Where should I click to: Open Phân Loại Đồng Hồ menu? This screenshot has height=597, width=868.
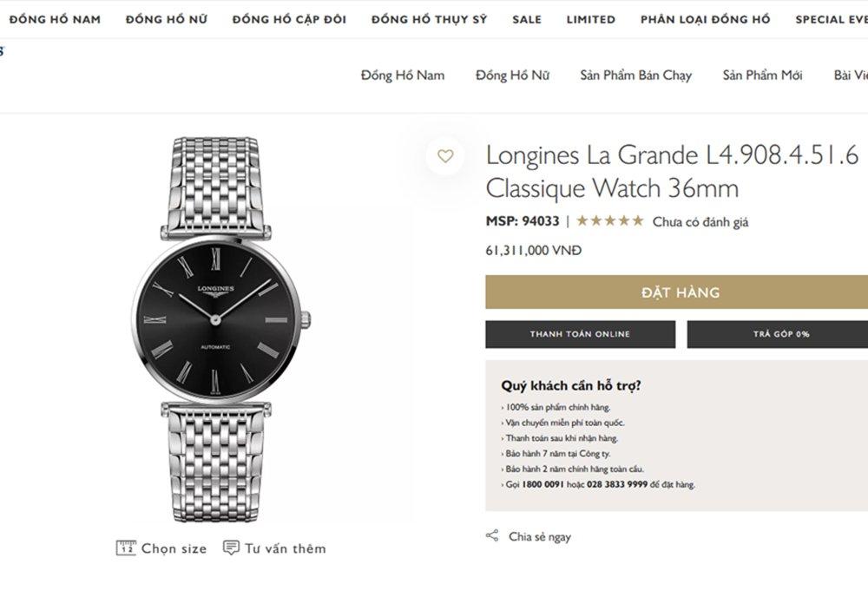(705, 19)
